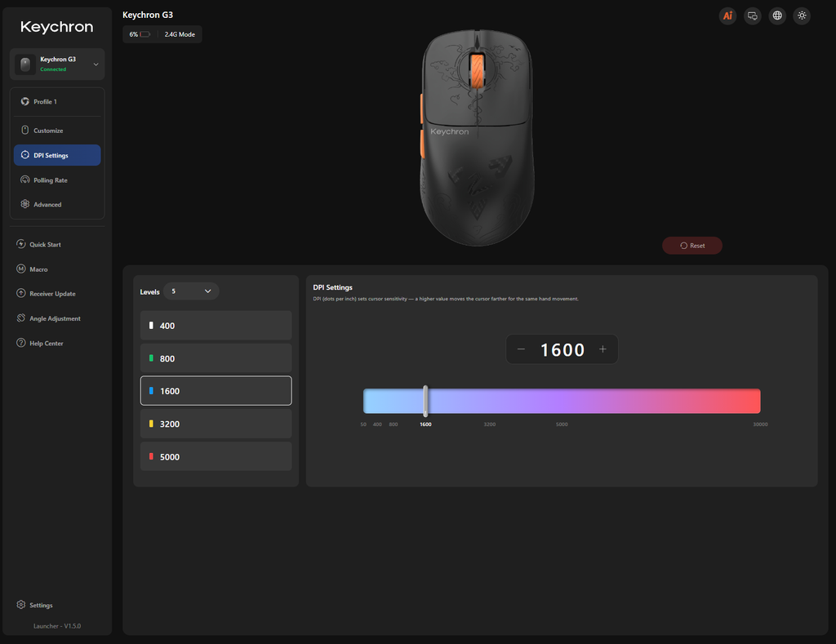The width and height of the screenshot is (836, 644).
Task: Toggle the sun theme icon
Action: [x=802, y=16]
